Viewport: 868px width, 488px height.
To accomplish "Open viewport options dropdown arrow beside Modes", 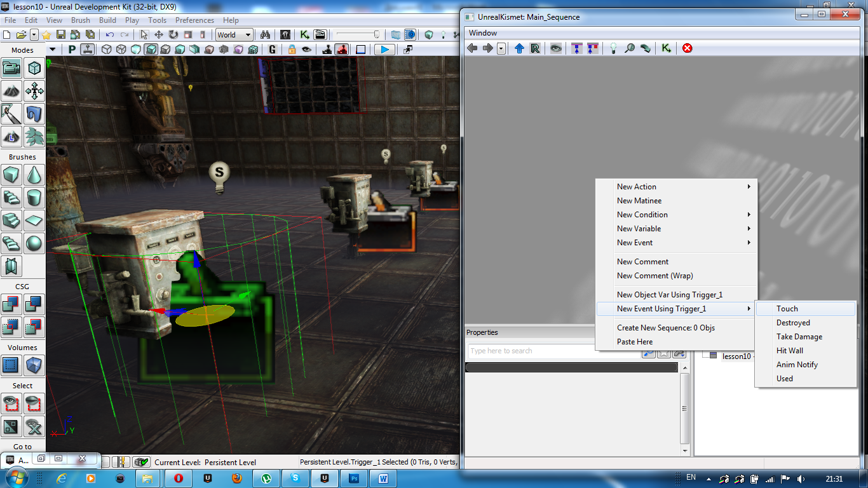I will click(x=53, y=50).
